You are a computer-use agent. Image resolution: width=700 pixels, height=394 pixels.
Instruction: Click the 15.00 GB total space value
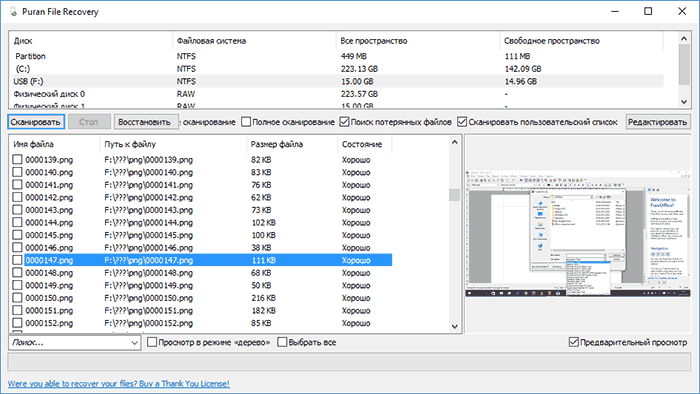click(357, 81)
